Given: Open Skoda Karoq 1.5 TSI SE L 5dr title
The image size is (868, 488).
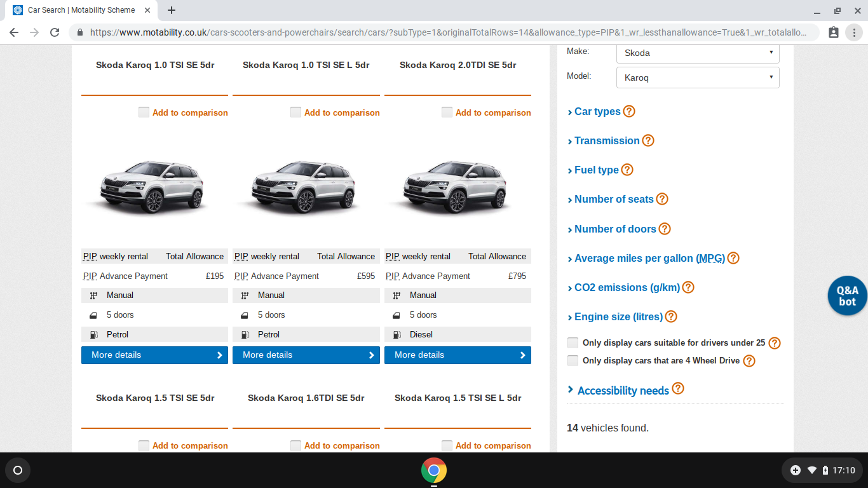Looking at the screenshot, I should pos(458,398).
